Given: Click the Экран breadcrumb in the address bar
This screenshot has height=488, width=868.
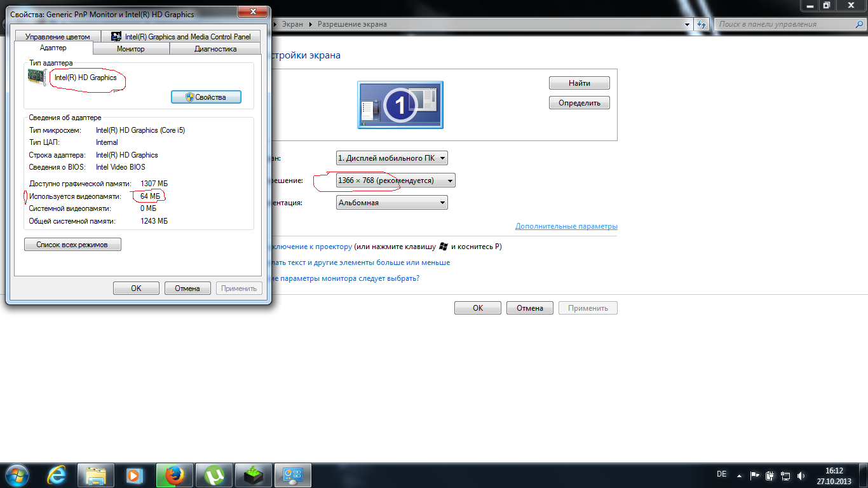Looking at the screenshot, I should [x=292, y=24].
